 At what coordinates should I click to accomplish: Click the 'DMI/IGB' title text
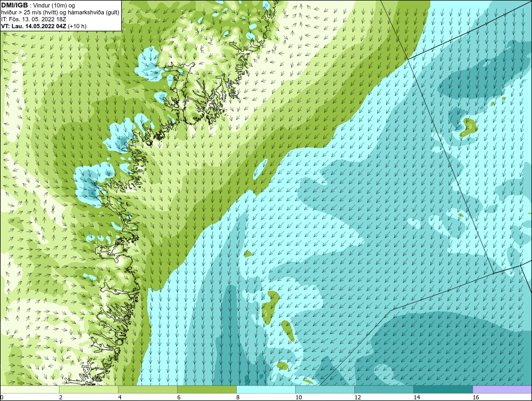coord(14,5)
